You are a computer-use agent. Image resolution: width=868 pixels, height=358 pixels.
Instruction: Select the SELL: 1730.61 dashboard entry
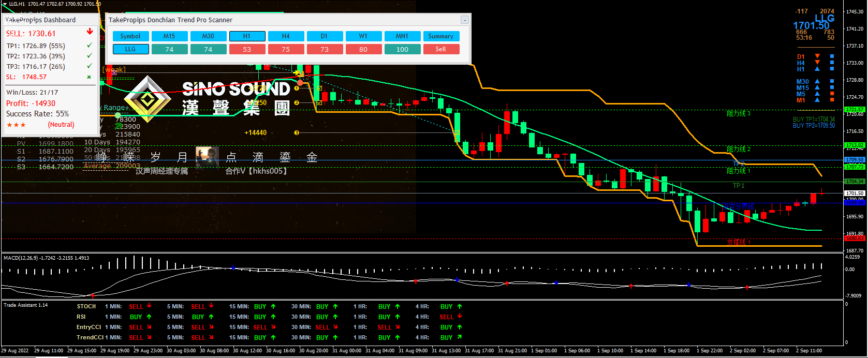click(x=31, y=34)
